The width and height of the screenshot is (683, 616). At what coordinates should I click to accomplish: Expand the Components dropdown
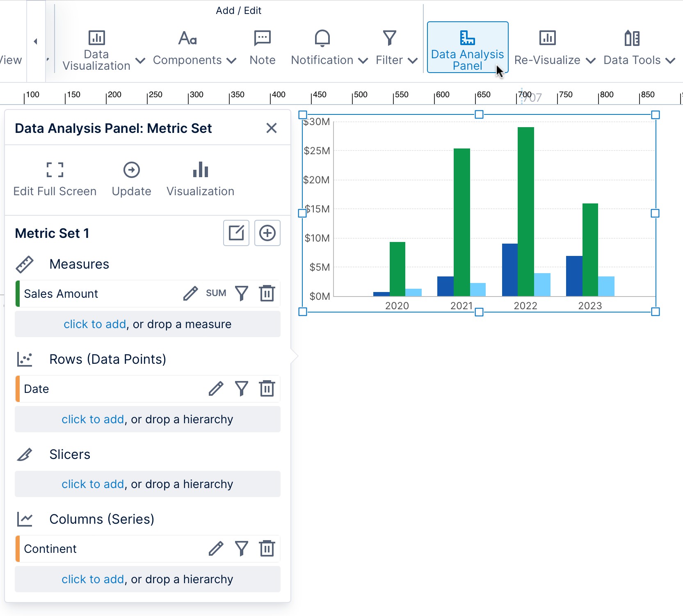click(231, 60)
